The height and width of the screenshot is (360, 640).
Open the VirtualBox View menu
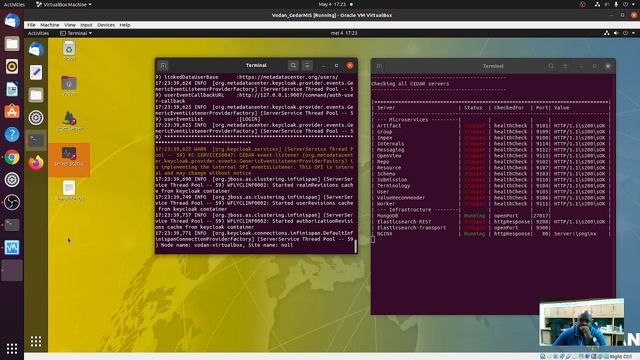pyautogui.click(x=70, y=25)
